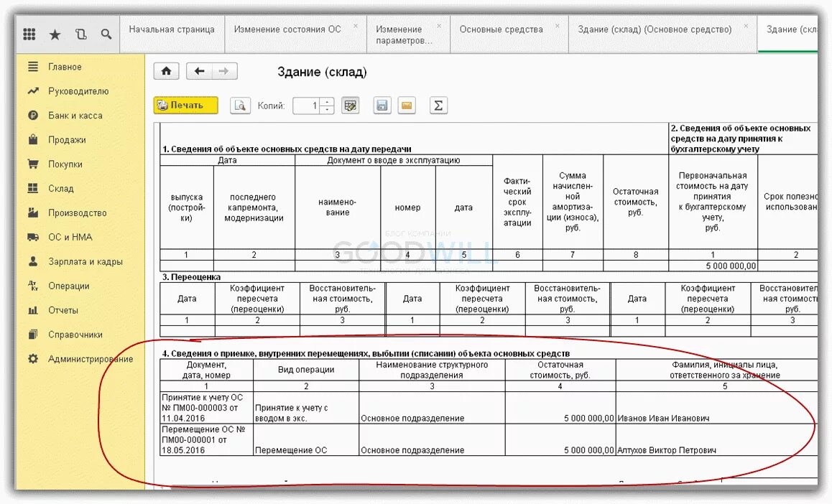Open the Руководителю section
The height and width of the screenshot is (504, 832).
click(78, 91)
